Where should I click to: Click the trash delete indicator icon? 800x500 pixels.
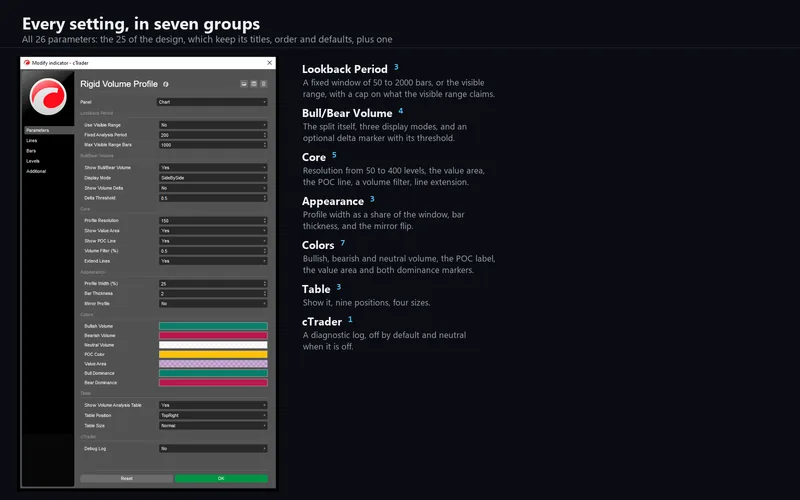263,84
